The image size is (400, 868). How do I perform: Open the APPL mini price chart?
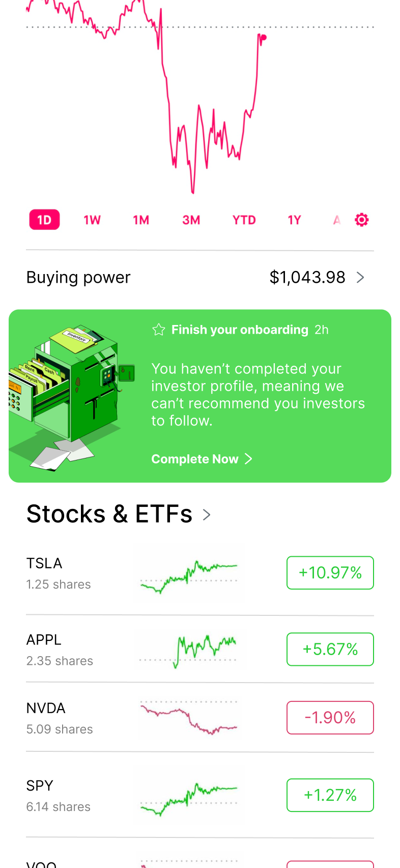189,649
